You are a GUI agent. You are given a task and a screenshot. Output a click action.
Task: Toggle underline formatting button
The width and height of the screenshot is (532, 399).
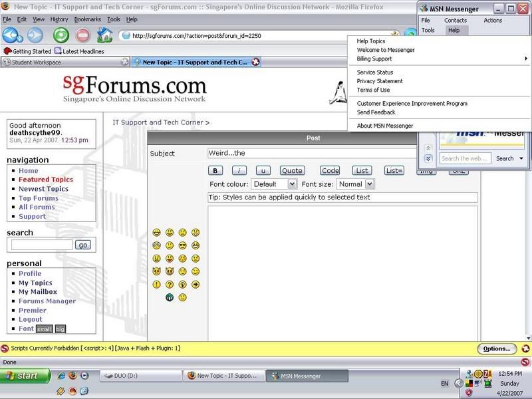[x=263, y=170]
